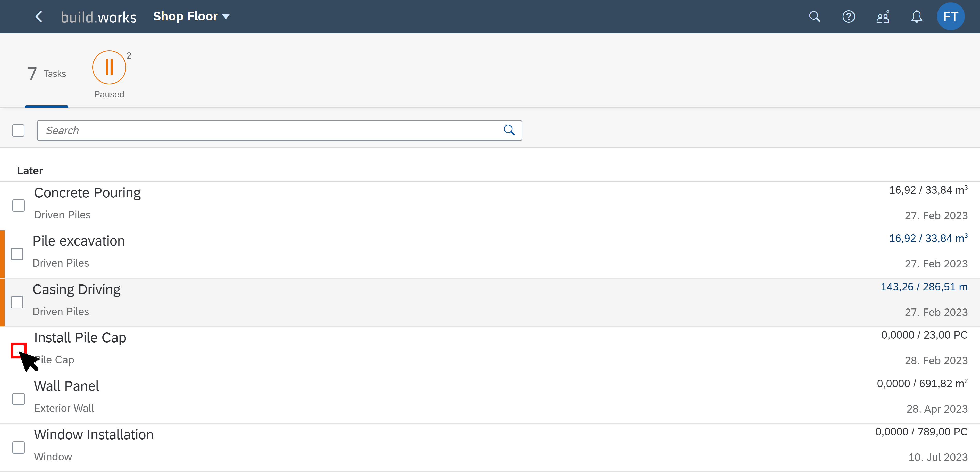
Task: Check the Wall Panel checkbox
Action: (x=18, y=399)
